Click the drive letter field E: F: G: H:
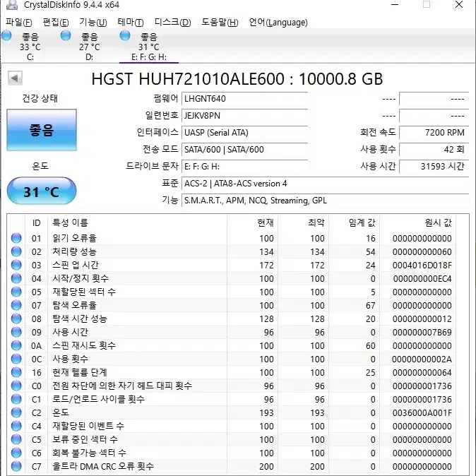The image size is (476, 476). click(244, 167)
